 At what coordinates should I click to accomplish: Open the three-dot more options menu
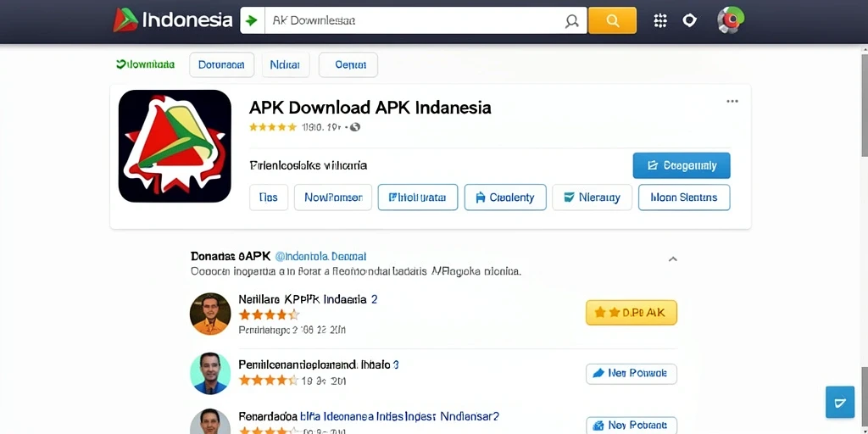coord(732,102)
